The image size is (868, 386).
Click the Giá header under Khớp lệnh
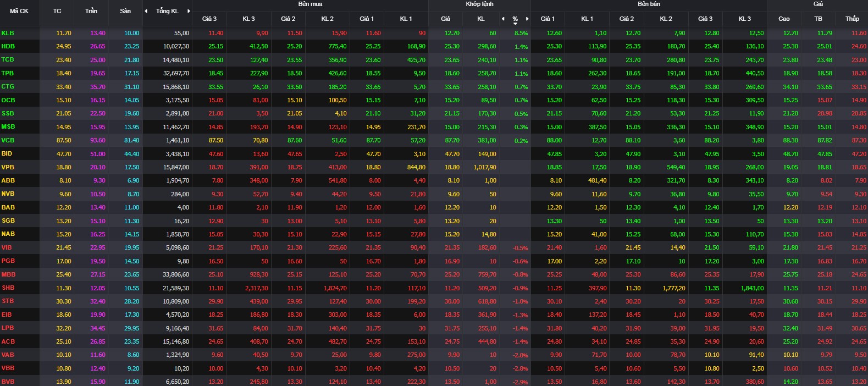point(445,19)
